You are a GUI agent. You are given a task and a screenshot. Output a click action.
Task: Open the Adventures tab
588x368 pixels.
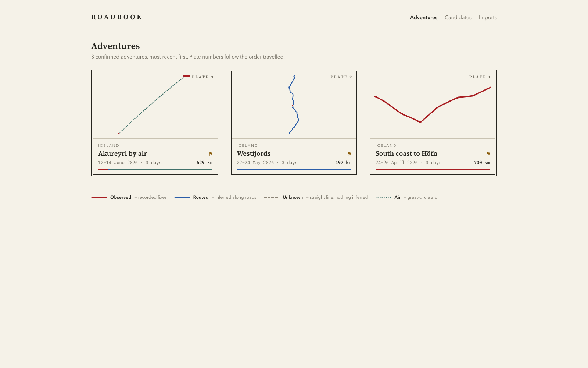tap(424, 17)
